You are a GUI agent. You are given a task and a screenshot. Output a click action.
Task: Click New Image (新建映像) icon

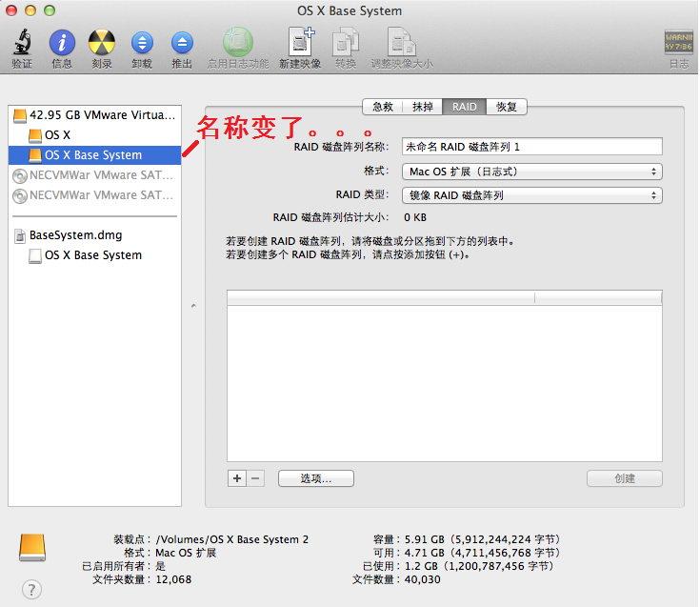click(301, 42)
